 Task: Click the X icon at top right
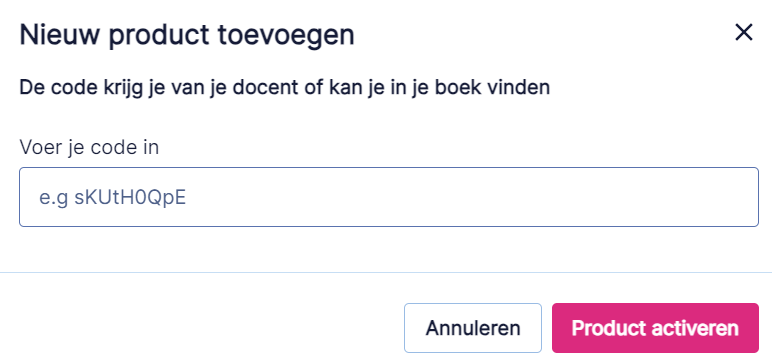743,33
